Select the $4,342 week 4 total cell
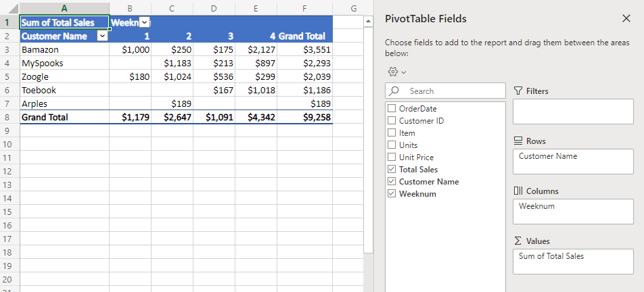 pos(256,118)
